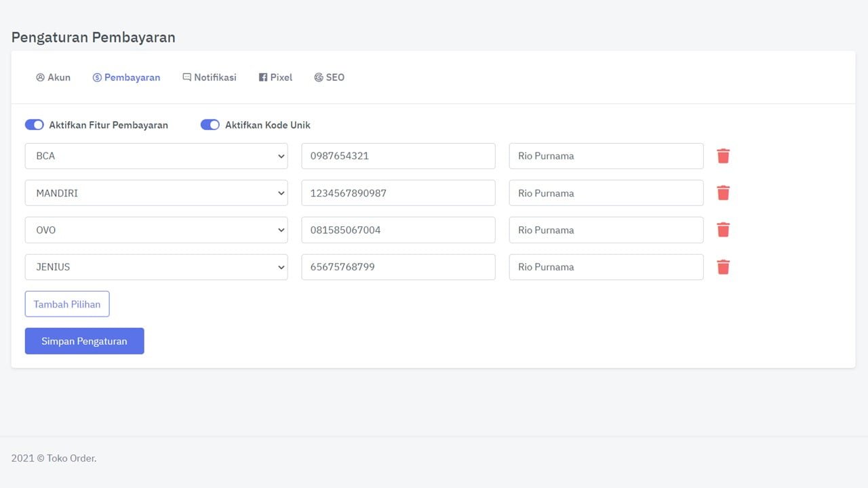Disable the Aktifkan Kode Unik toggle
This screenshot has height=488, width=868.
[210, 125]
